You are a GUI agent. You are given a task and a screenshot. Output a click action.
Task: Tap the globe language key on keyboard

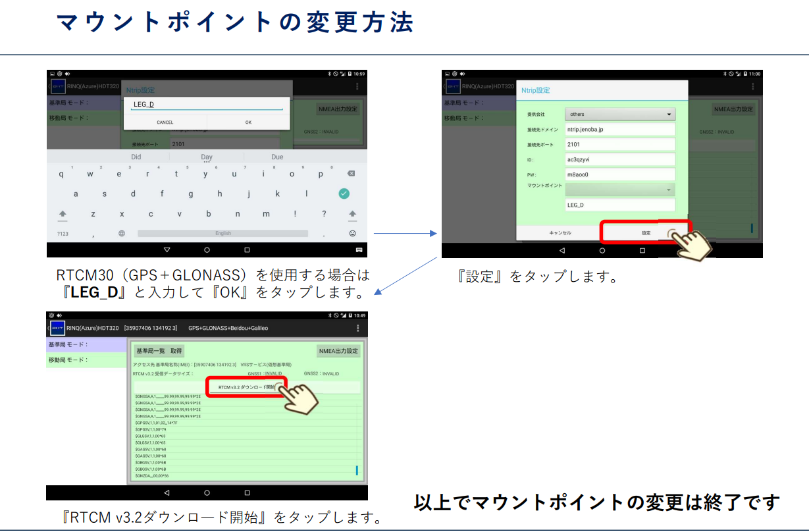coord(122,233)
